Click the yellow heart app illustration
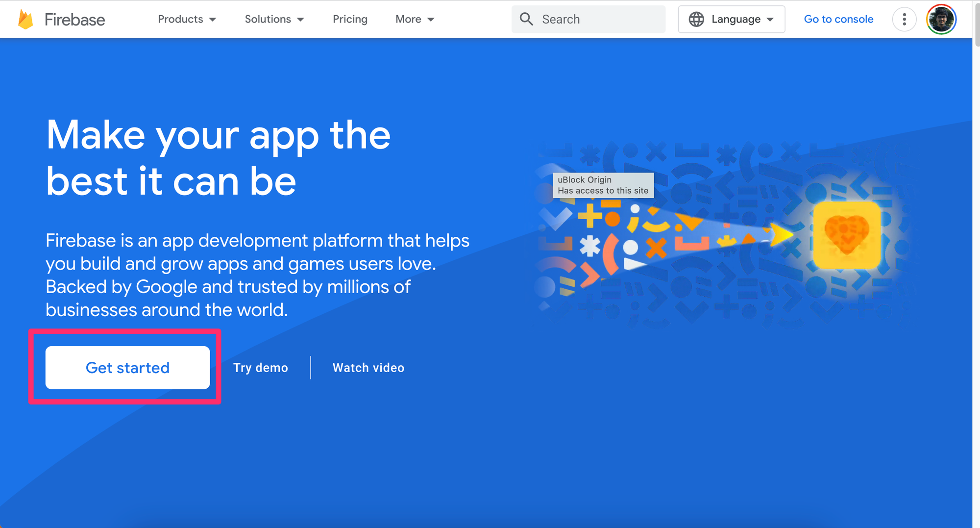Image resolution: width=980 pixels, height=528 pixels. (847, 236)
